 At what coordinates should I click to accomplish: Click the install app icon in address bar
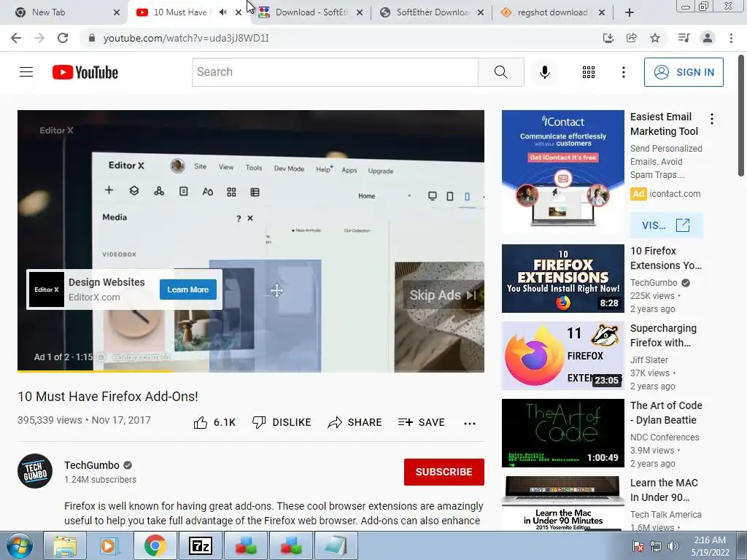point(608,38)
